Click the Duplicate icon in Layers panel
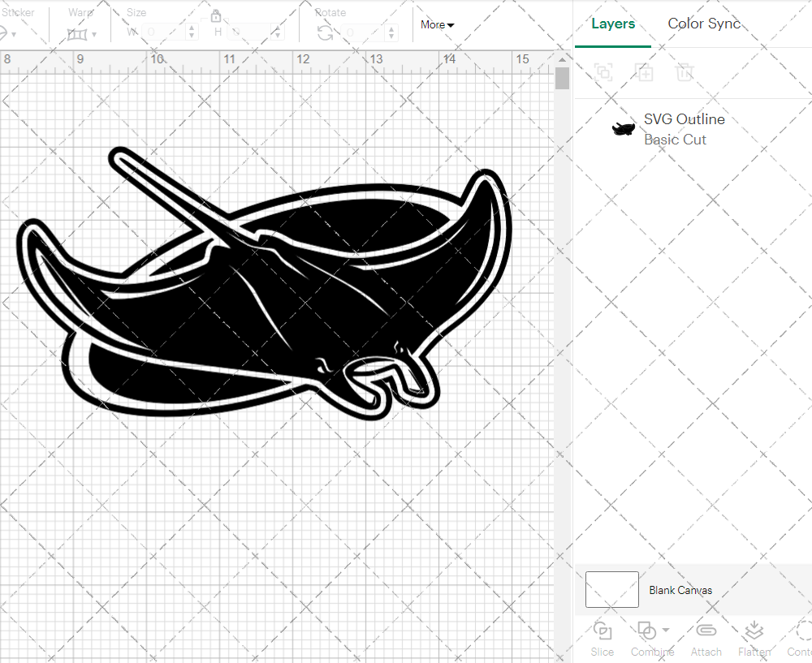812x663 pixels. pos(645,72)
